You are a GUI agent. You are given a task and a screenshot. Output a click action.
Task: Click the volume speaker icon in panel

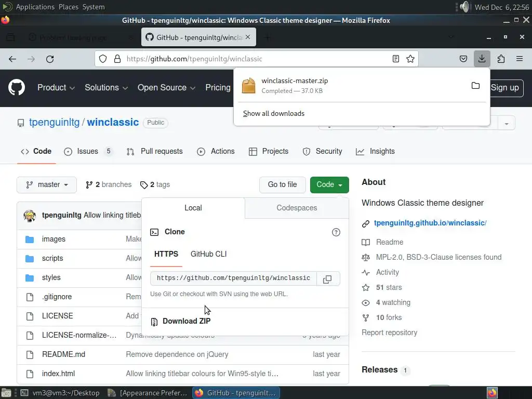pyautogui.click(x=464, y=7)
